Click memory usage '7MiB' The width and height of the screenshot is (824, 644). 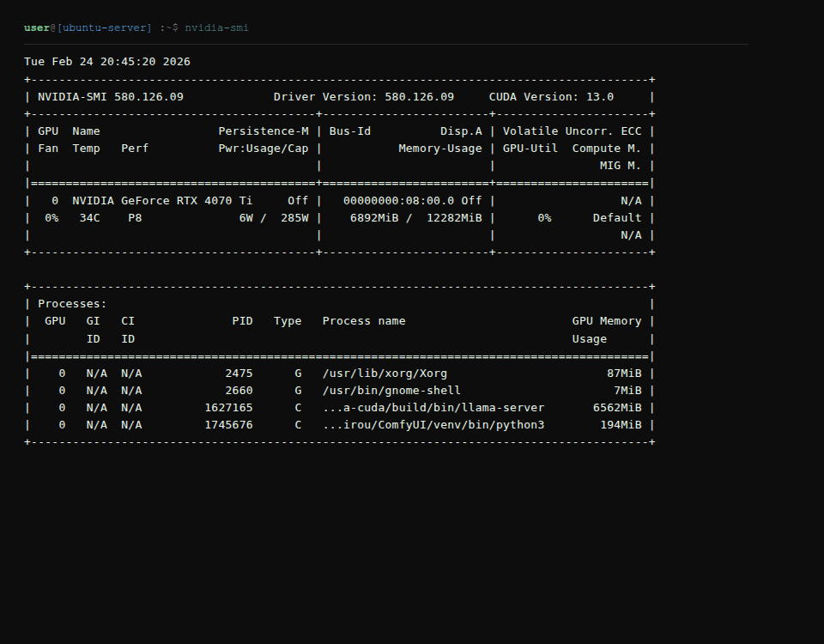pyautogui.click(x=627, y=391)
